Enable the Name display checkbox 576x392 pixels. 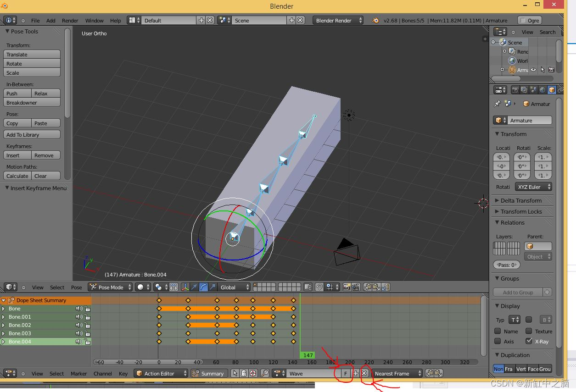[498, 331]
